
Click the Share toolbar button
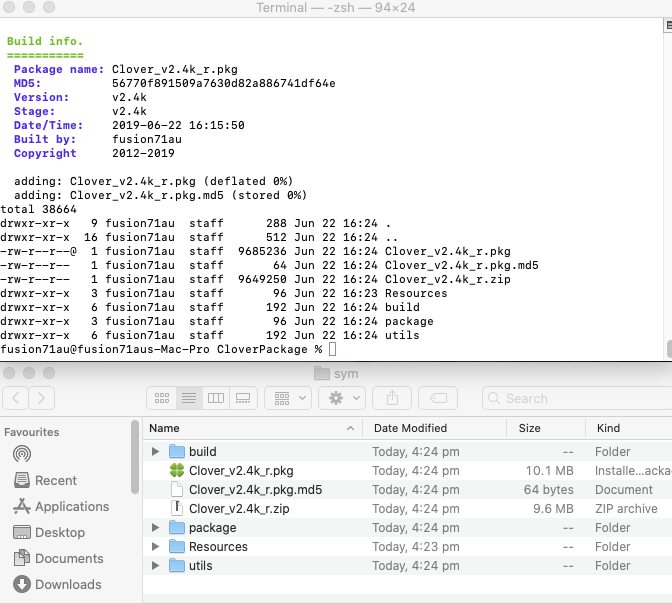[392, 398]
